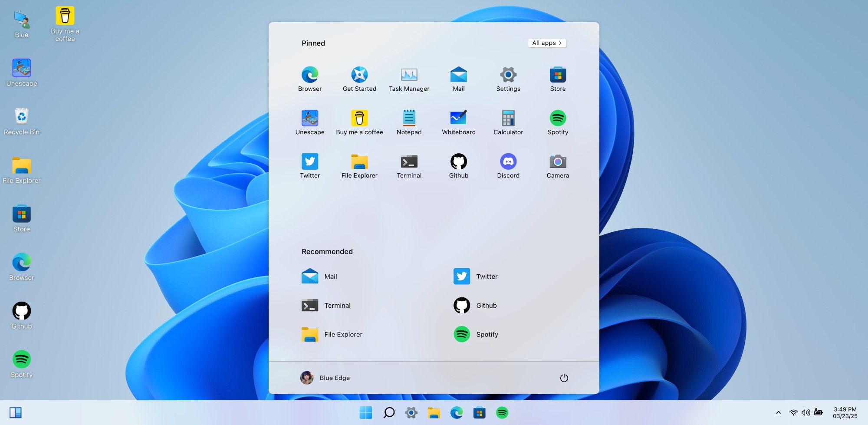Open the clock and date flyout
This screenshot has width=868, height=425.
(x=845, y=412)
